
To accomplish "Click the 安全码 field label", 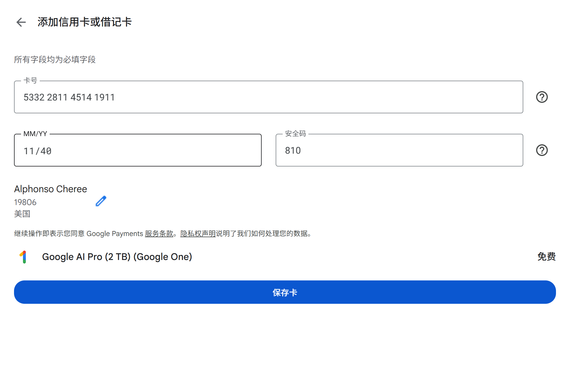I will tap(295, 133).
